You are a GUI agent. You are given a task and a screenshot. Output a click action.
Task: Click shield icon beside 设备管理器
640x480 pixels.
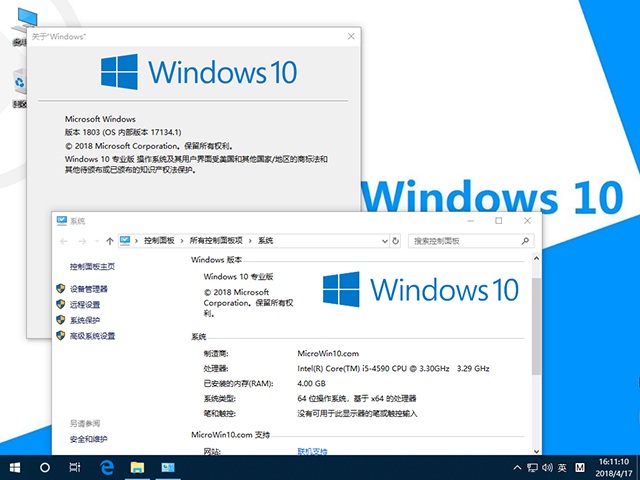pyautogui.click(x=60, y=289)
